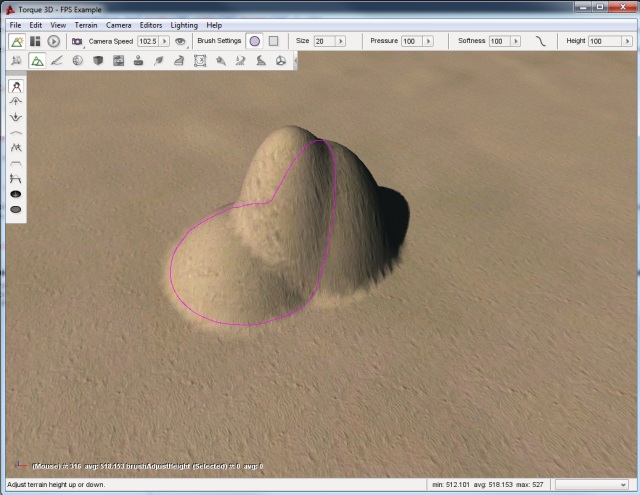Open the Terrain Editor in the editors toolbar
640x495 pixels.
tap(37, 61)
